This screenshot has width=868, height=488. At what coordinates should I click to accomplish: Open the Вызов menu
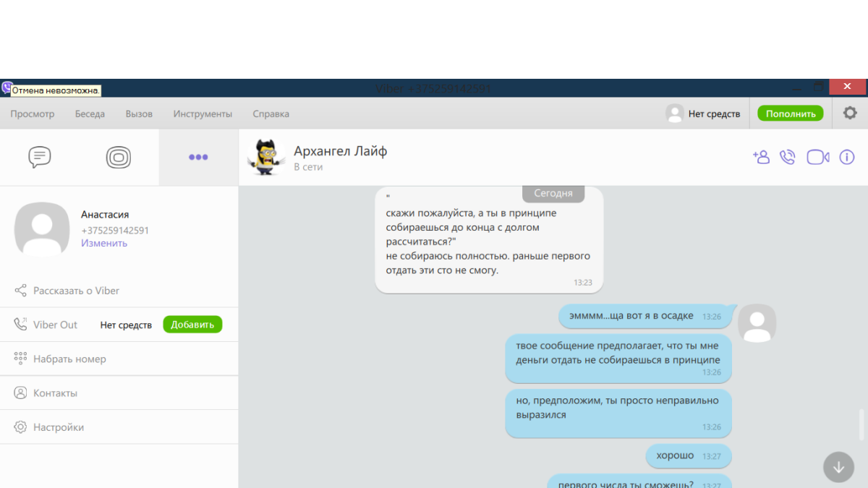point(139,114)
